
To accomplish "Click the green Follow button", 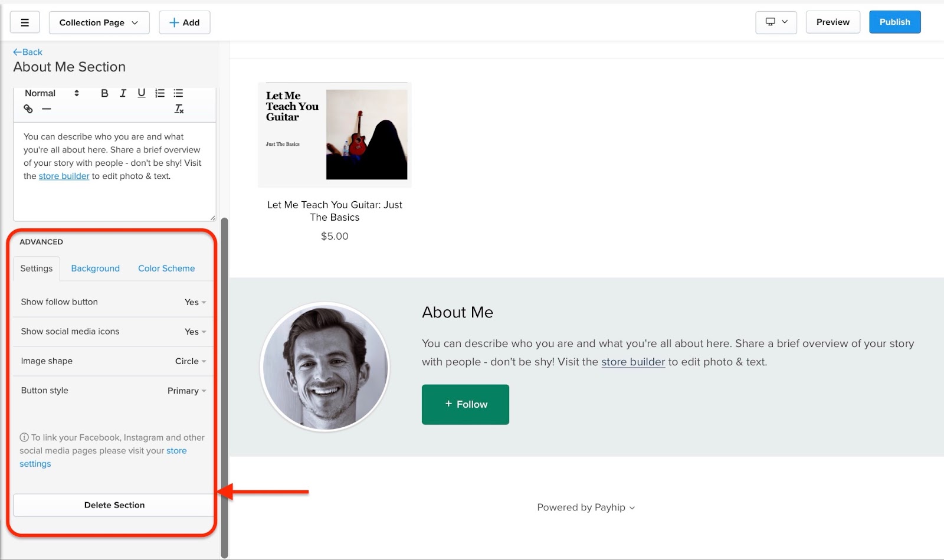I will click(466, 404).
